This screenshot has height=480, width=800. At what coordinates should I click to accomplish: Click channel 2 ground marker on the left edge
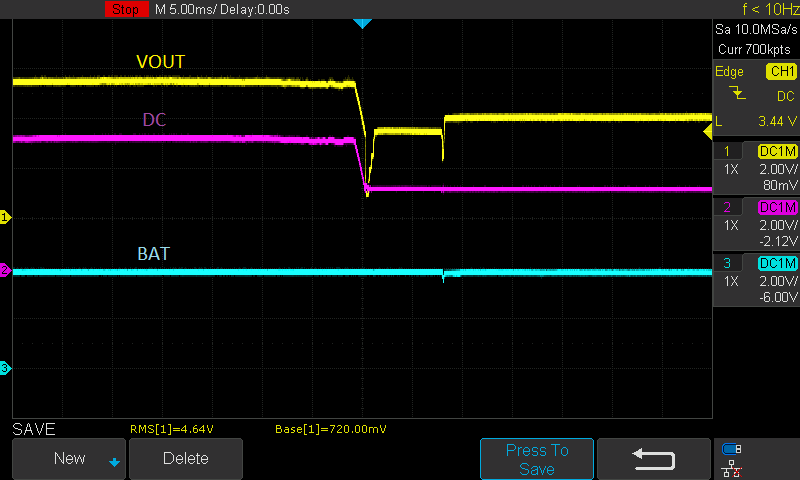pos(5,270)
